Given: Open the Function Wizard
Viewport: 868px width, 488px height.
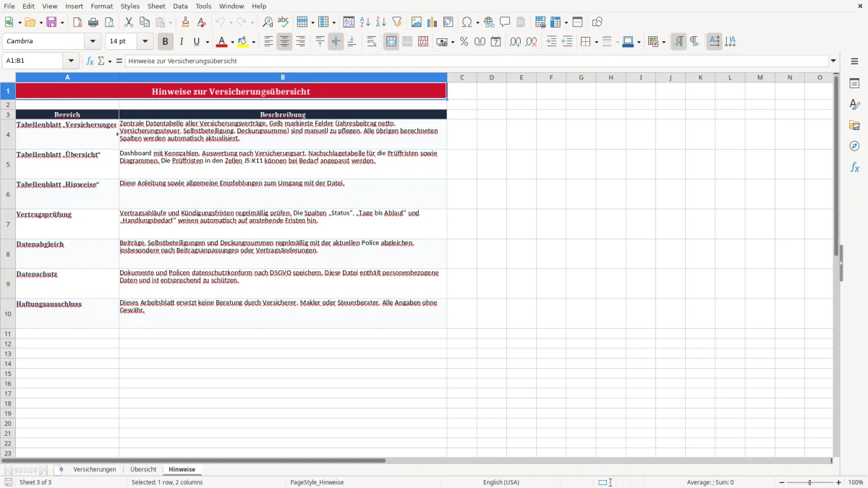Looking at the screenshot, I should (90, 61).
